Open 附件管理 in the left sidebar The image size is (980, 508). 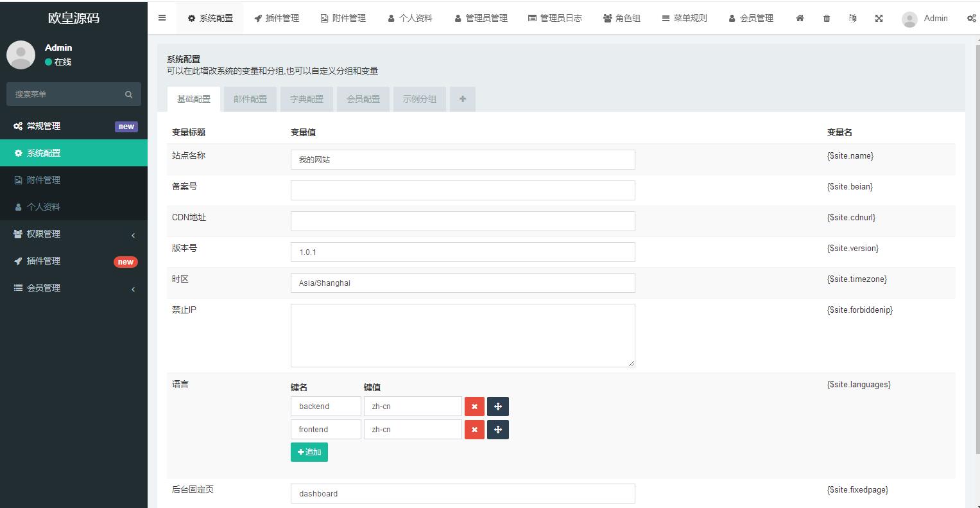click(44, 180)
